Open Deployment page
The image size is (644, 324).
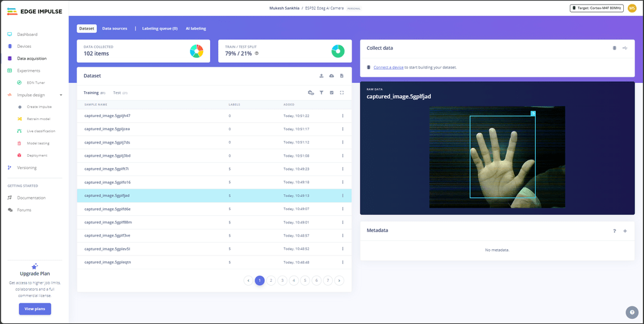pos(37,155)
